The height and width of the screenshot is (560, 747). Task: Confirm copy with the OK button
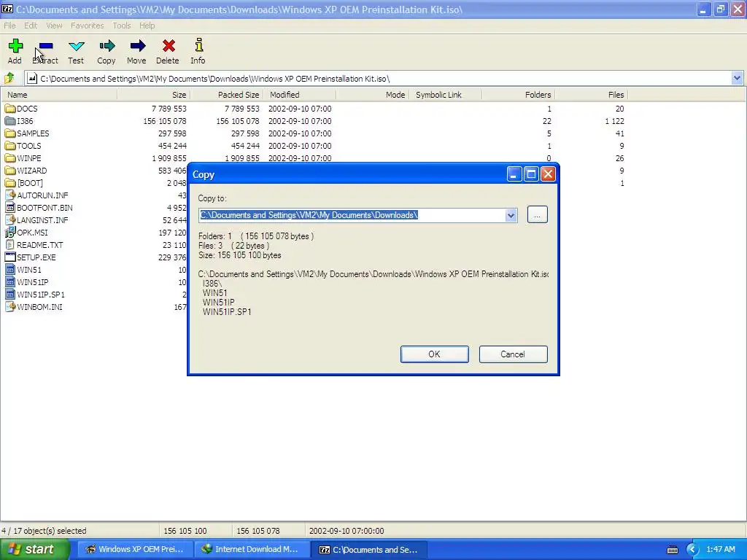click(x=435, y=354)
